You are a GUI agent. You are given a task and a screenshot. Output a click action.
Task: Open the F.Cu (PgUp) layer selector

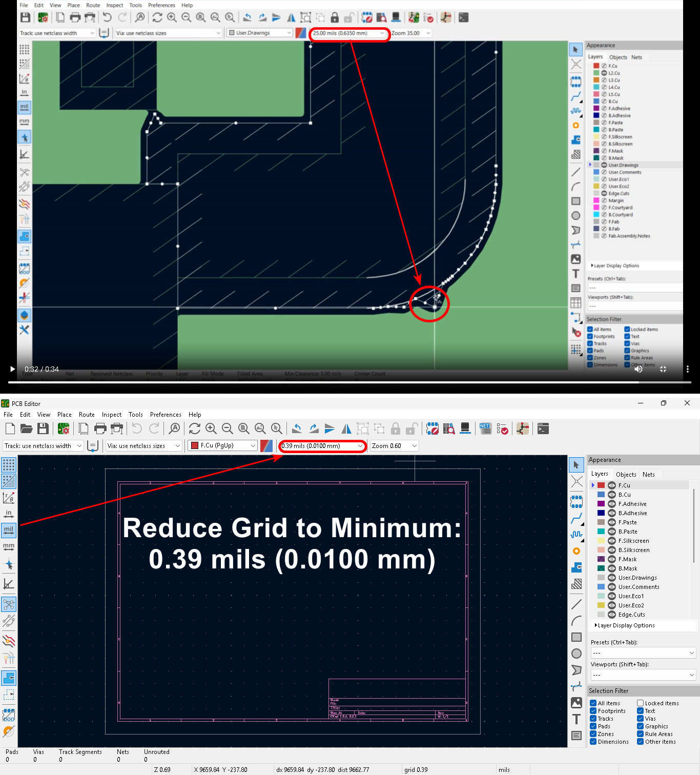223,446
